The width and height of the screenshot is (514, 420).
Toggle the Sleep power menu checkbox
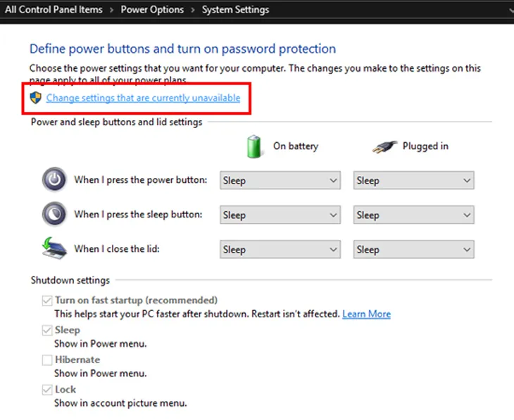(47, 330)
